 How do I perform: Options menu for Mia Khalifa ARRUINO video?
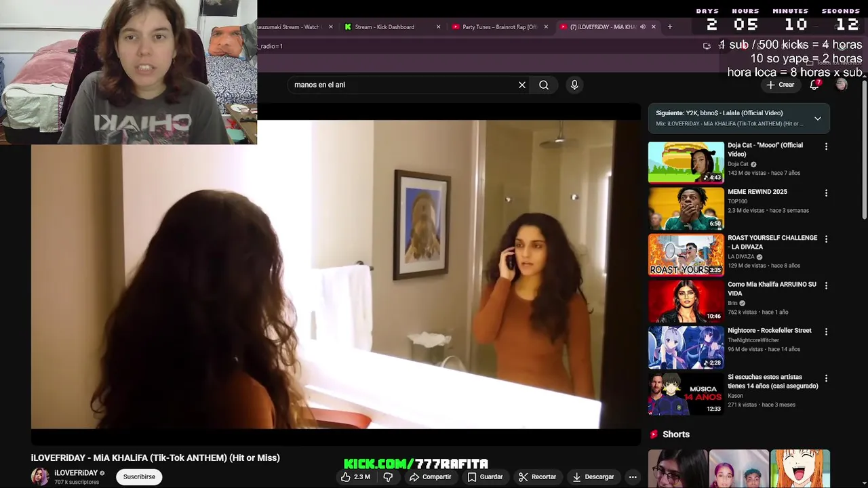pos(826,286)
